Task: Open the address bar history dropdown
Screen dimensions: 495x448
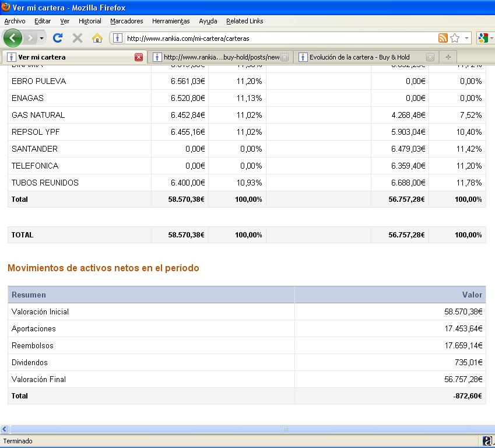Action: coord(466,38)
